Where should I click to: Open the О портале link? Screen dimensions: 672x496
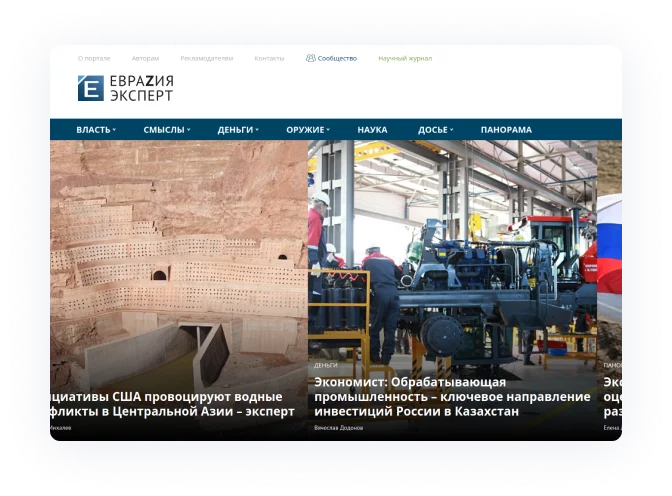click(94, 58)
